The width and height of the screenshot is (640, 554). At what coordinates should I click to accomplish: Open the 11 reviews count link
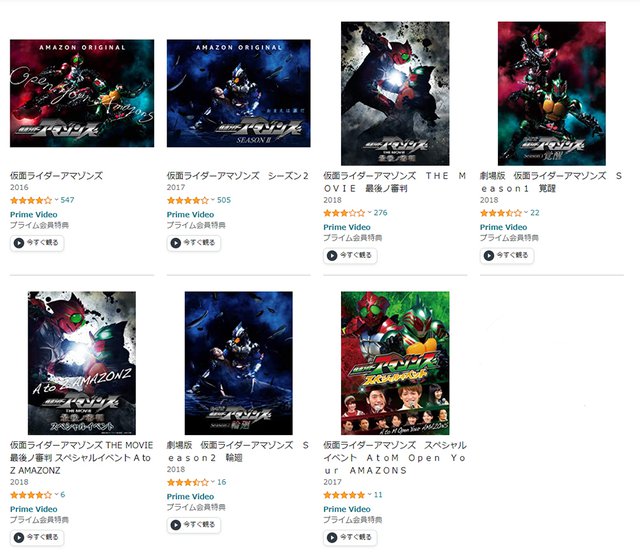[x=378, y=495]
